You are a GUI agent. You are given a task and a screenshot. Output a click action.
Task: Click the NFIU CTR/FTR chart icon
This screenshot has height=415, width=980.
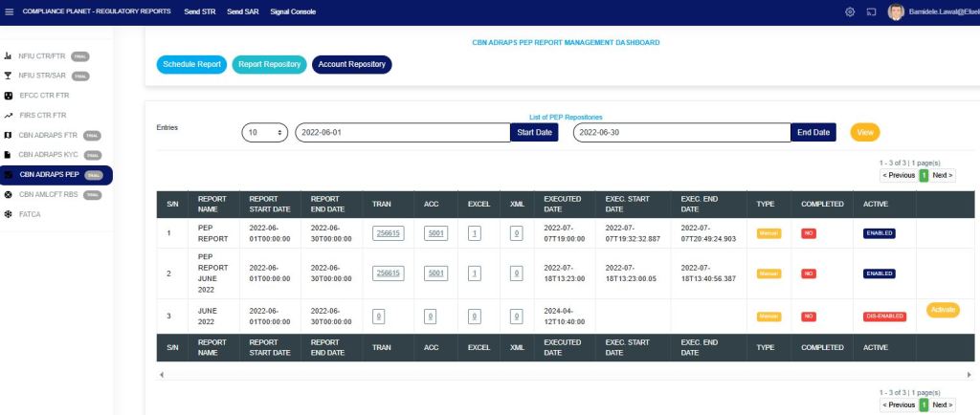[x=9, y=55]
